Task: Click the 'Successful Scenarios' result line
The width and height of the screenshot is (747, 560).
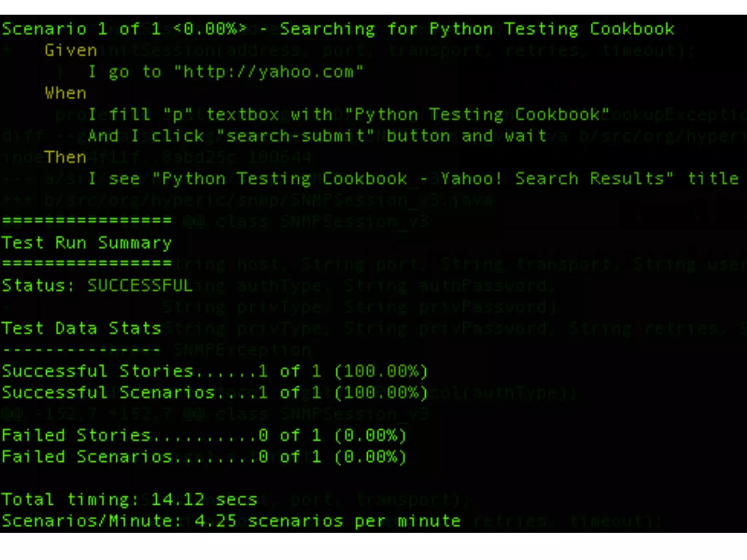Action: 215,393
